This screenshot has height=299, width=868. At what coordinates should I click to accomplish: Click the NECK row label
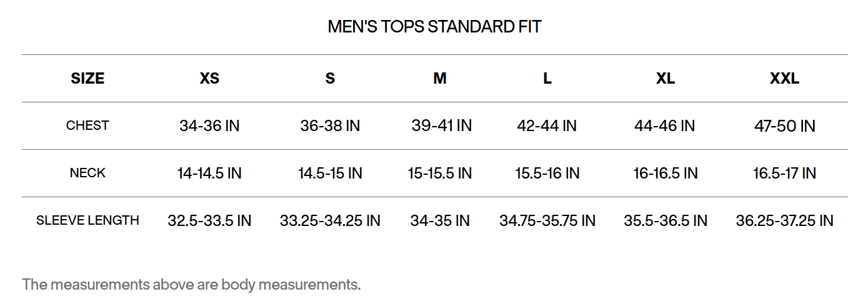tap(87, 173)
